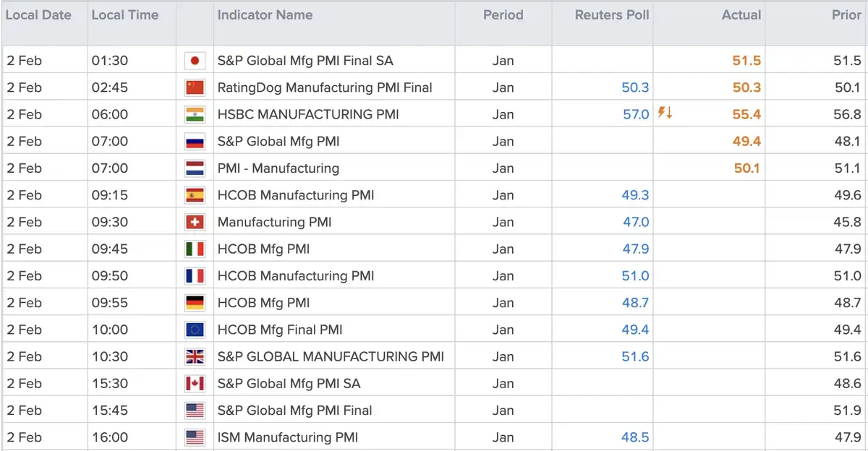The image size is (868, 451).
Task: Select the 07:00 S&P Global Mfg PMI row
Action: point(278,142)
